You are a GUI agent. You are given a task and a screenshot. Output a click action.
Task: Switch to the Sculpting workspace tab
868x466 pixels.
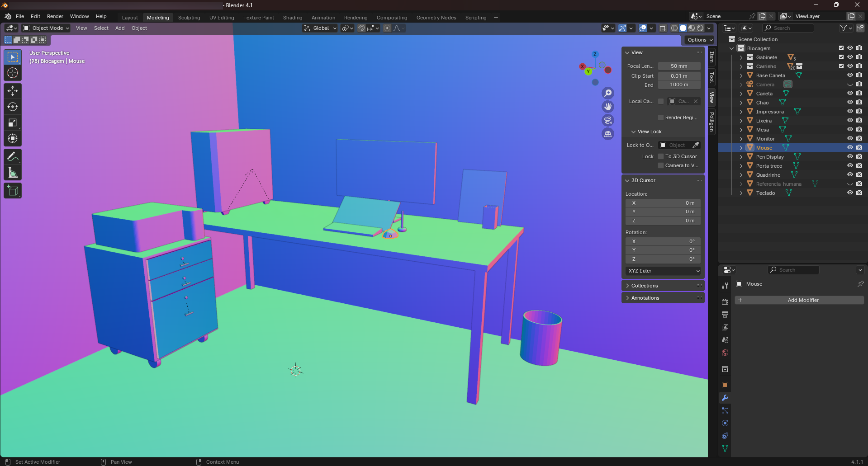(x=189, y=18)
